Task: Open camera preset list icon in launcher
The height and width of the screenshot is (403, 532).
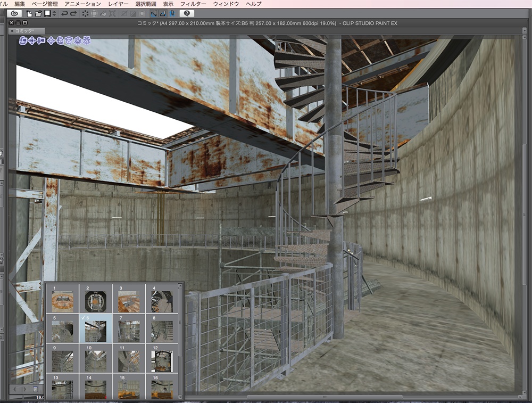Action: pyautogui.click(x=35, y=389)
